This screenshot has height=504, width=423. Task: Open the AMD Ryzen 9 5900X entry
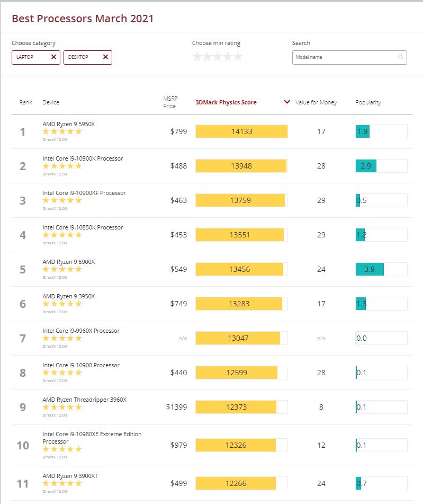point(69,262)
